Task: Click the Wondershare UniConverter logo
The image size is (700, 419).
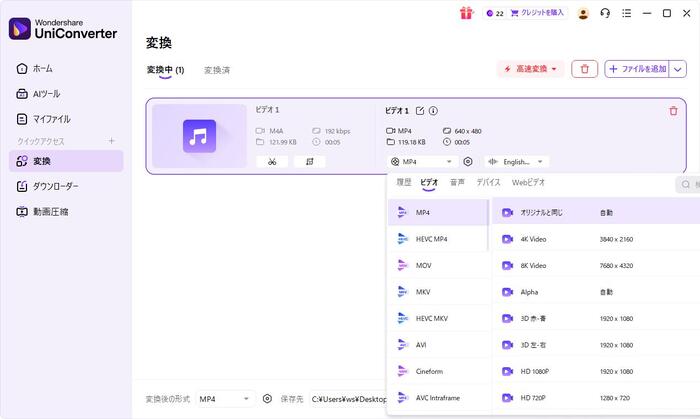Action: [63, 29]
